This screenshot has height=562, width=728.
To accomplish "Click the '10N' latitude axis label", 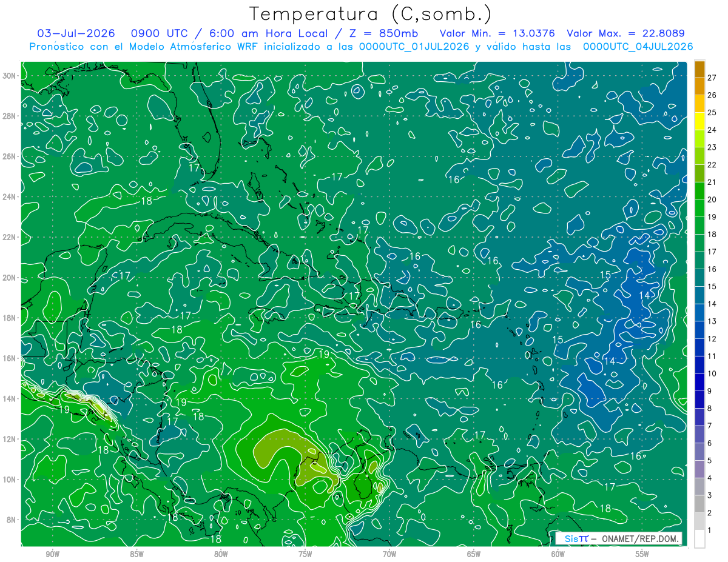I will tap(10, 480).
